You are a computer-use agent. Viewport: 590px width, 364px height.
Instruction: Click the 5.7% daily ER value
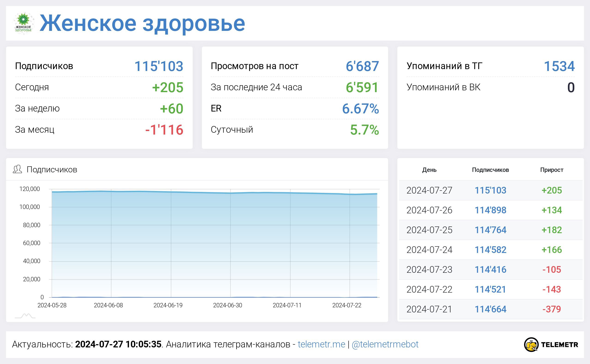coord(365,130)
